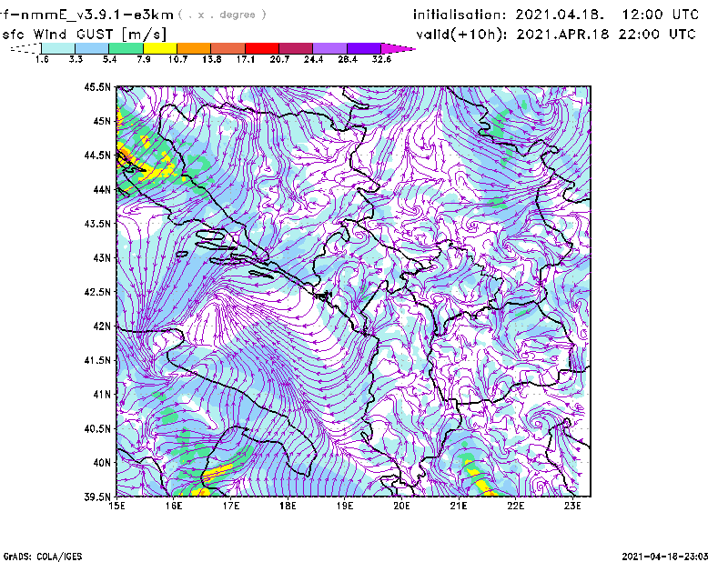Click the colorbar value '5.4'
728x562 pixels.
point(109,59)
